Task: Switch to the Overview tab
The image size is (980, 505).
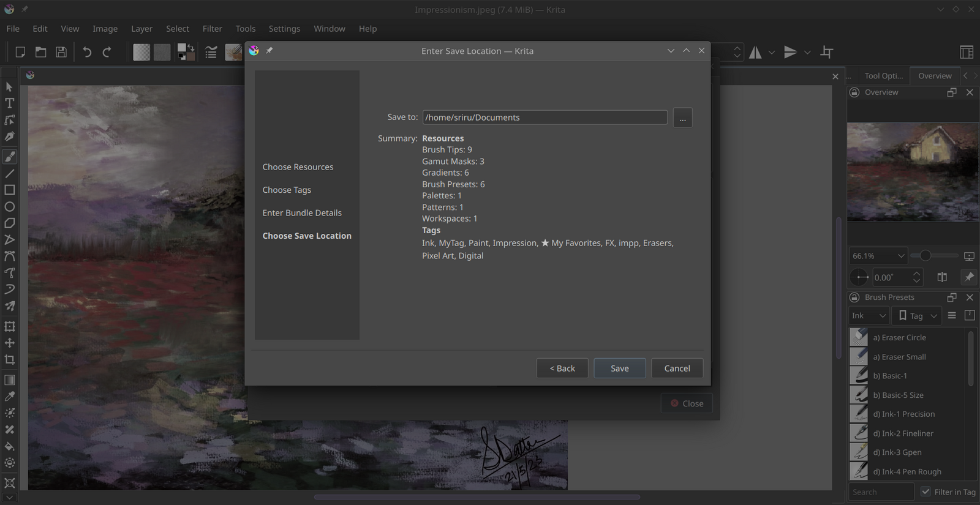Action: click(x=935, y=76)
